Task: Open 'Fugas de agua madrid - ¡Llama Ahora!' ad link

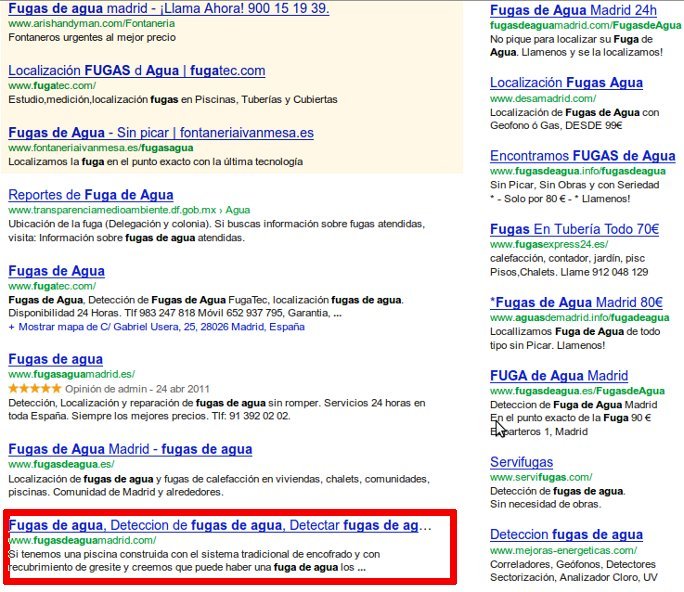Action: pos(168,8)
